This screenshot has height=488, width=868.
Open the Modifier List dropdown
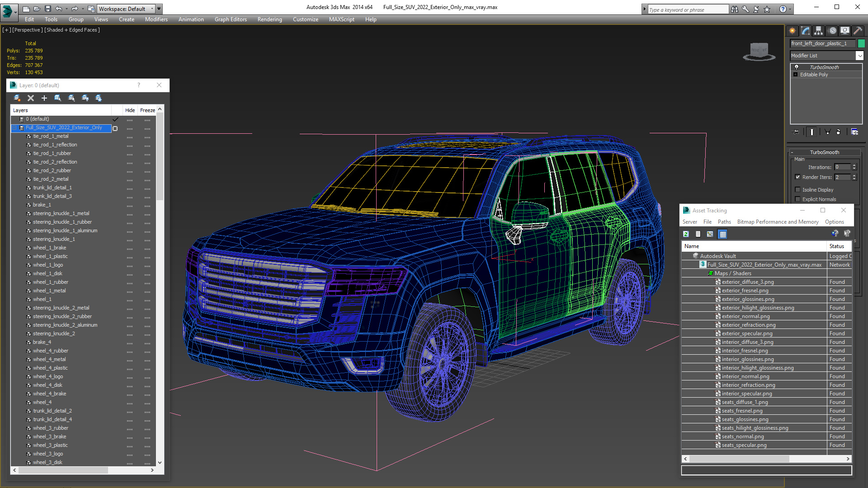[x=859, y=56]
